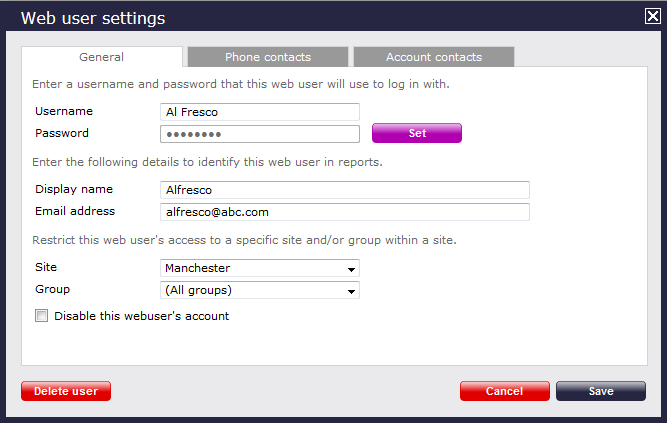Edit the Email address field
Viewport: 667px width, 423px height.
coord(344,212)
